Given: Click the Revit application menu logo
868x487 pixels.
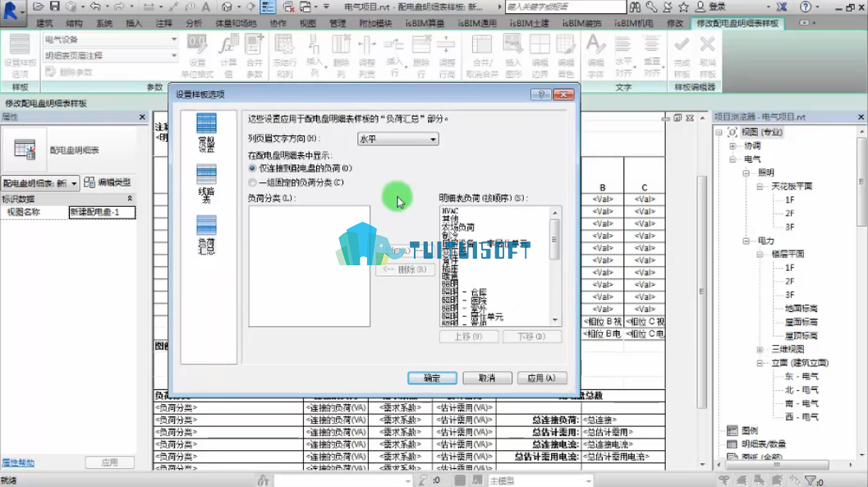Looking at the screenshot, I should click(x=11, y=11).
